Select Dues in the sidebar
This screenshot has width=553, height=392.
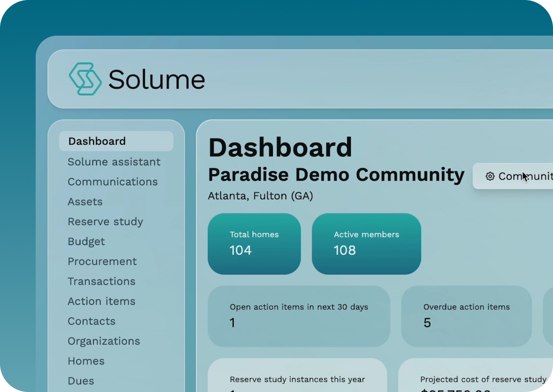tap(81, 381)
